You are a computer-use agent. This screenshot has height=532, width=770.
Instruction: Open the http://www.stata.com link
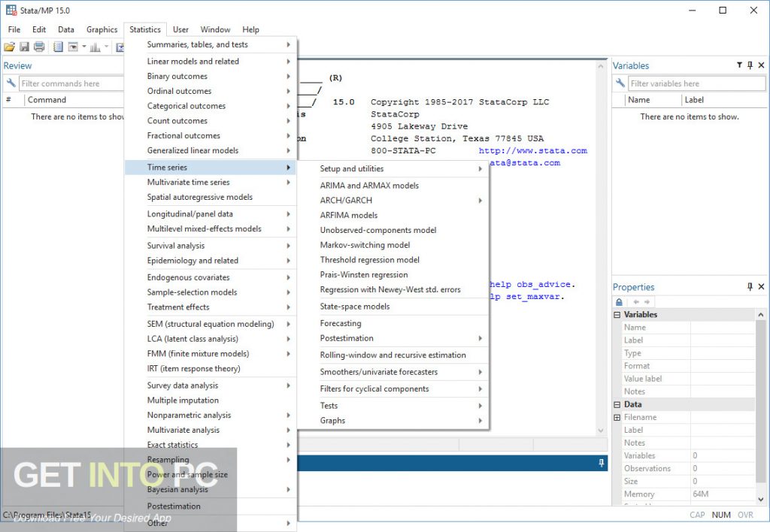pos(533,151)
